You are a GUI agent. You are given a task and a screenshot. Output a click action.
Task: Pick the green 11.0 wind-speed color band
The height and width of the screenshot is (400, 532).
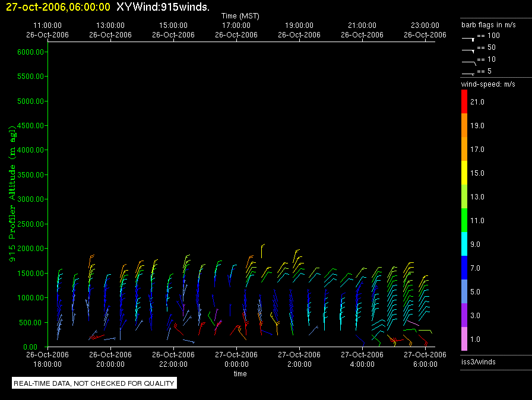coord(464,220)
